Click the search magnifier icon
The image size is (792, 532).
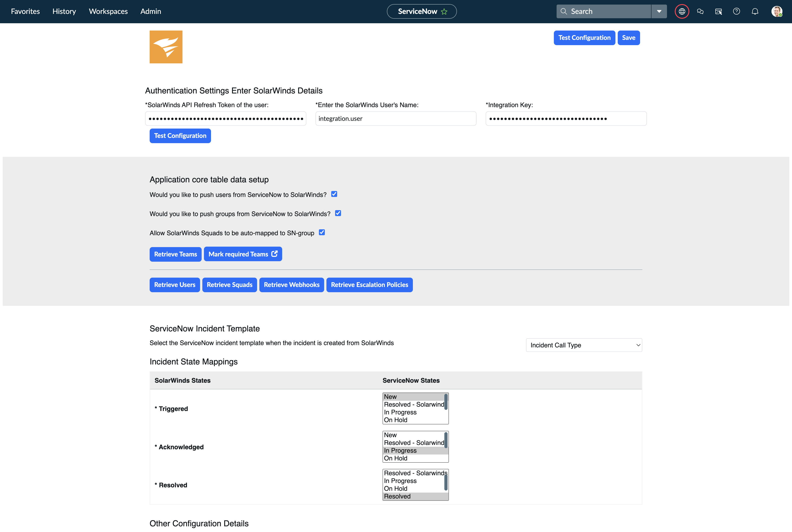coord(563,12)
